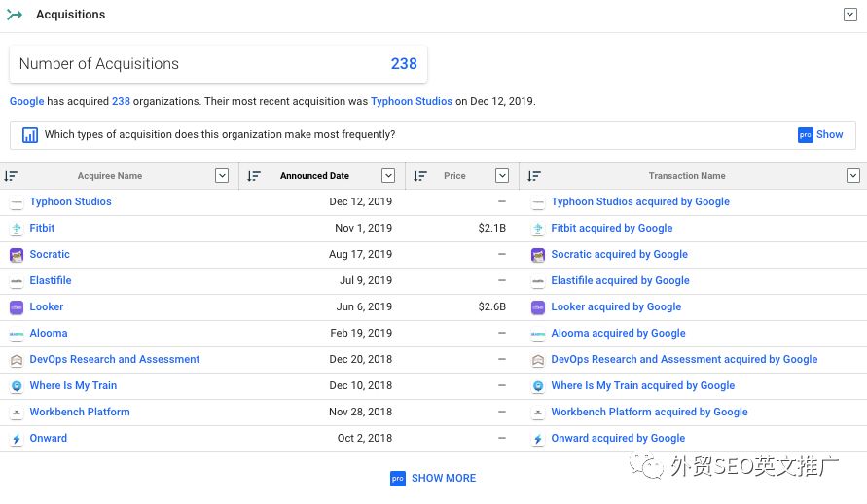The height and width of the screenshot is (504, 867).
Task: Open the Announced Date column dropdown
Action: pos(388,176)
